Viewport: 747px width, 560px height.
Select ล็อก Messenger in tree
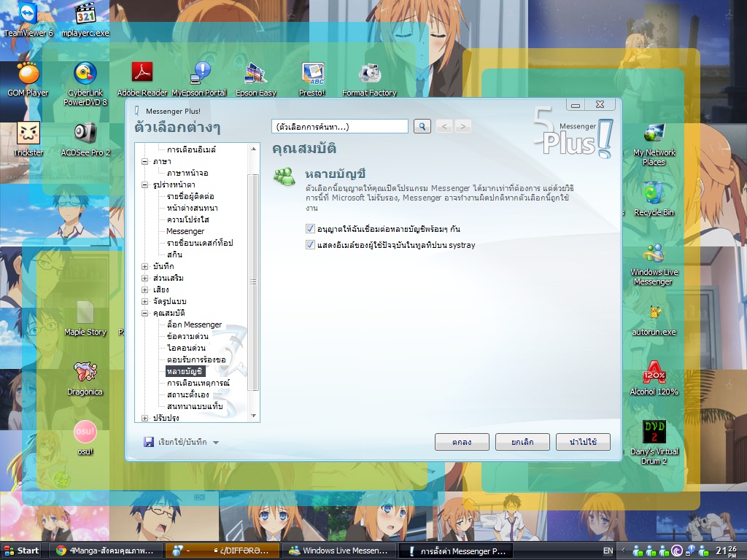(x=194, y=324)
